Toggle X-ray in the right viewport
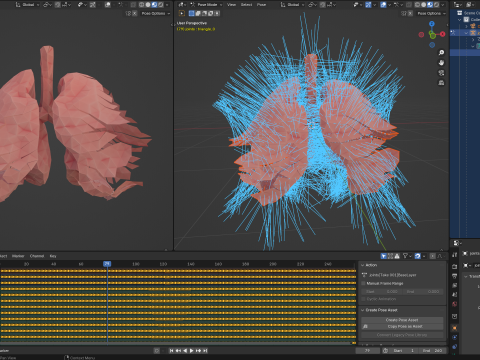 coord(408,5)
